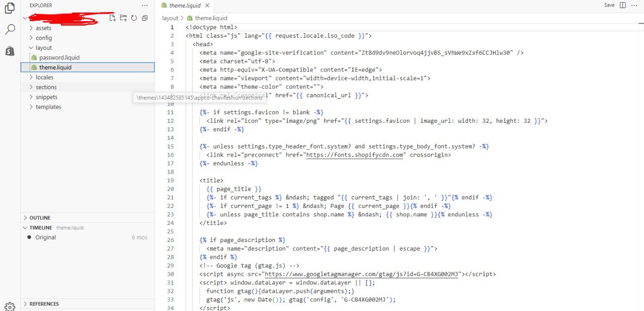Open the Search view in activity bar
The width and height of the screenshot is (644, 311).
click(10, 30)
